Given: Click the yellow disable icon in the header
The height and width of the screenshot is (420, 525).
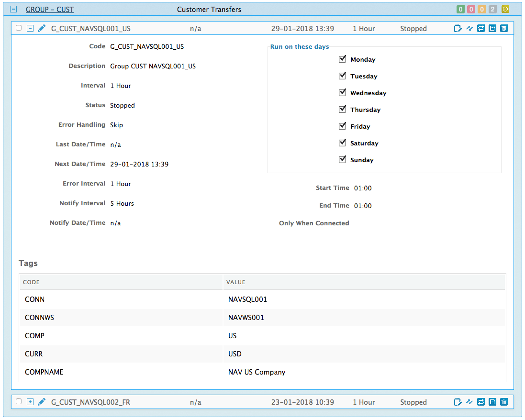Looking at the screenshot, I should point(505,9).
